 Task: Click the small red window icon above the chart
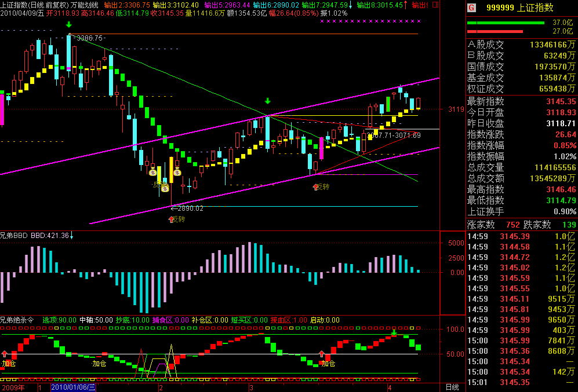click(435, 5)
